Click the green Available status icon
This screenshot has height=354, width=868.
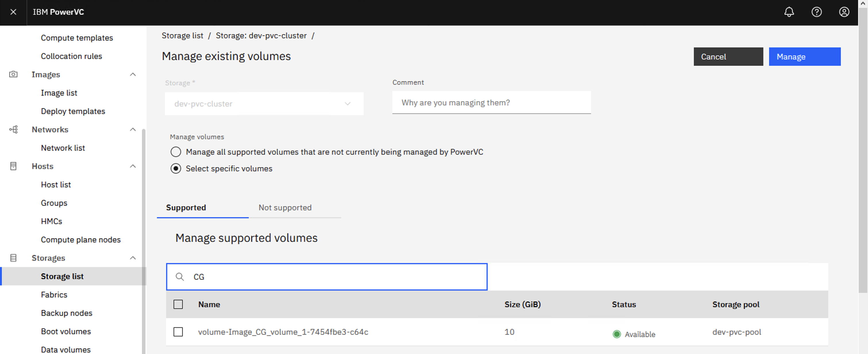point(616,334)
